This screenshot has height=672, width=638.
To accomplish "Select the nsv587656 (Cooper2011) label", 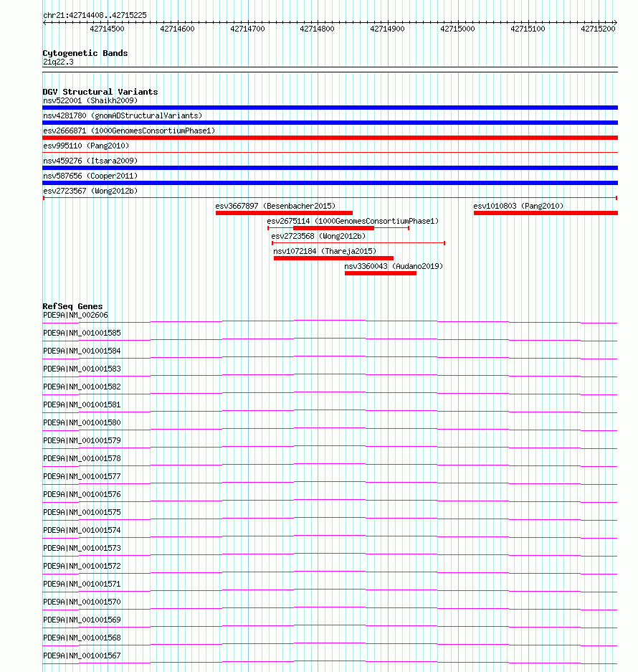I will tap(90, 176).
